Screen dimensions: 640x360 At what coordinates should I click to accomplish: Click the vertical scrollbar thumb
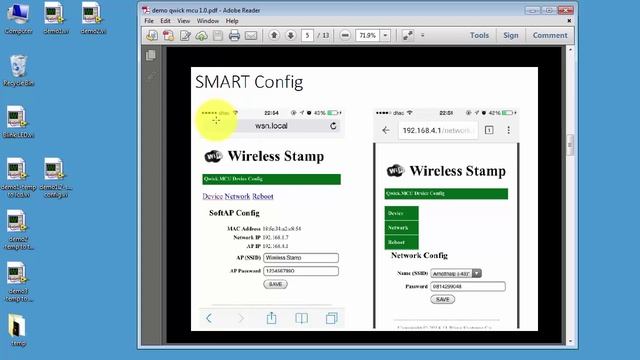click(570, 145)
